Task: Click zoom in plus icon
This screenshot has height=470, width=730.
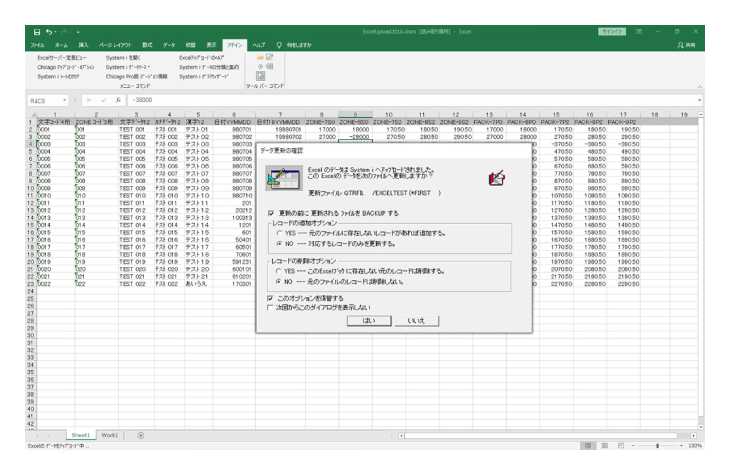Action: (682, 446)
